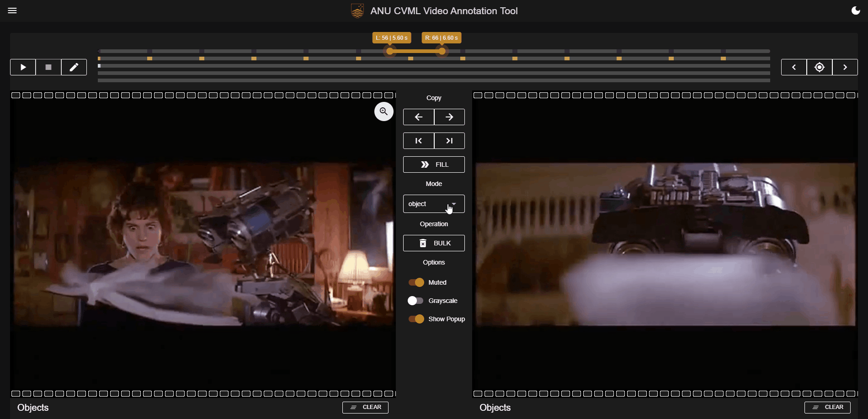This screenshot has height=419, width=868.
Task: Turn off Show Popup switch
Action: tap(416, 319)
